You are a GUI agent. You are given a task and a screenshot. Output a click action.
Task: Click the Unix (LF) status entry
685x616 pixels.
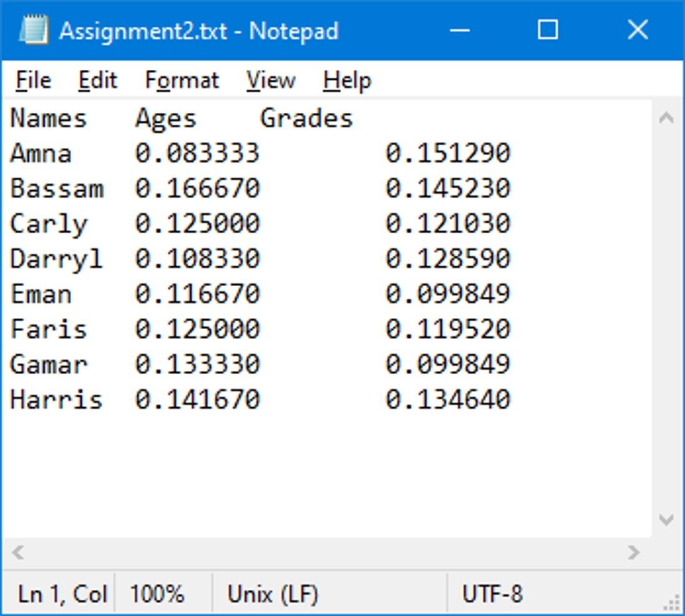273,595
